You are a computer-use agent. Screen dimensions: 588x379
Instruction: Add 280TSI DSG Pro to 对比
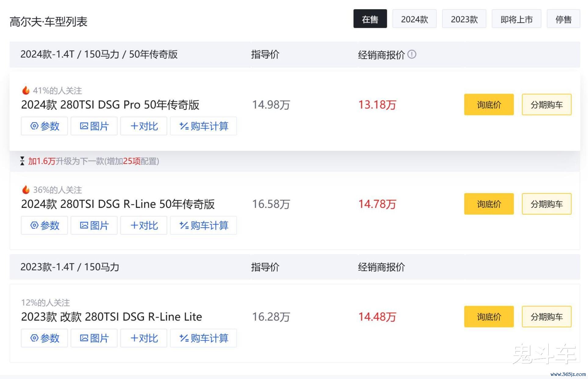[144, 126]
